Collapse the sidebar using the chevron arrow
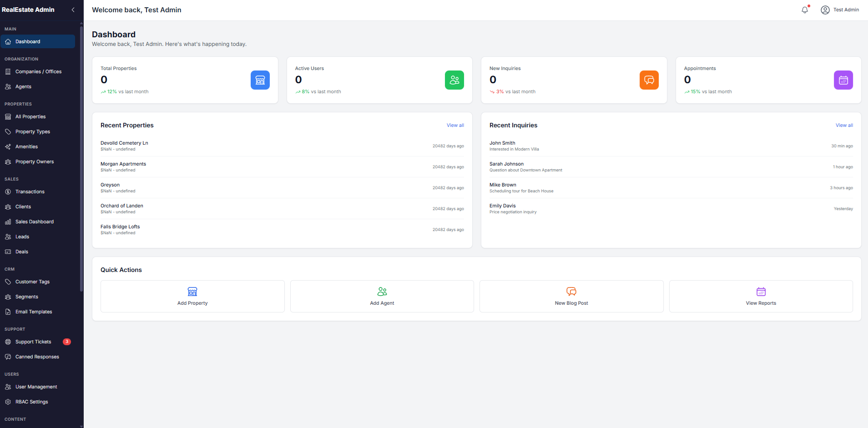The image size is (868, 428). (x=73, y=10)
